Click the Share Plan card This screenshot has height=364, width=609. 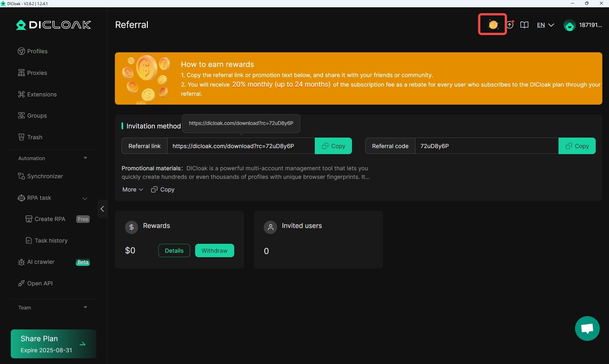53,344
